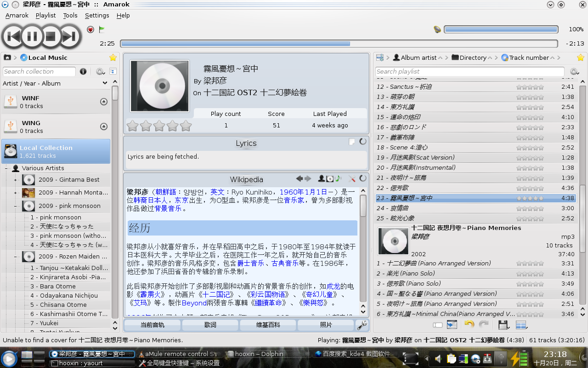Open the Artist / Year - Album dropdown
This screenshot has width=588, height=368.
point(55,83)
